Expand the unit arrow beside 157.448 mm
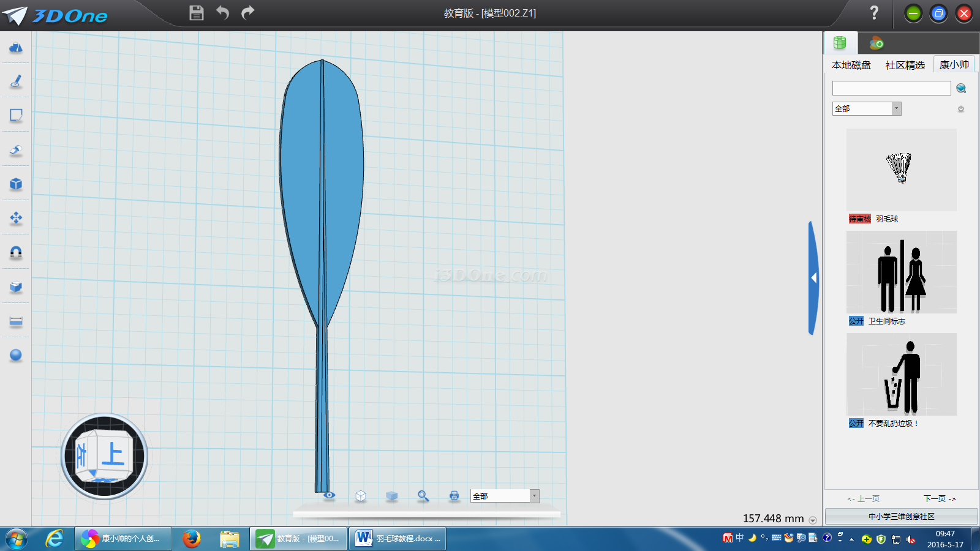Viewport: 980px width, 551px height. 813,520
